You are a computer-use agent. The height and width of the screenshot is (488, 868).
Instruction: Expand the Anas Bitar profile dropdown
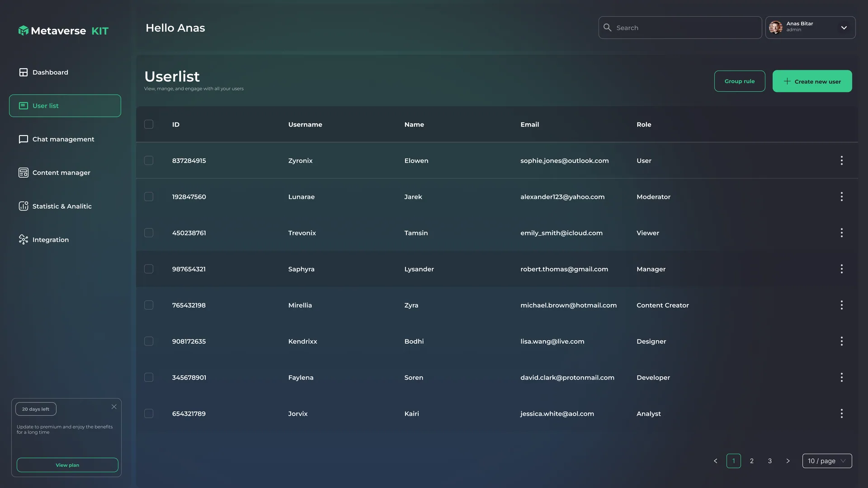pyautogui.click(x=844, y=28)
